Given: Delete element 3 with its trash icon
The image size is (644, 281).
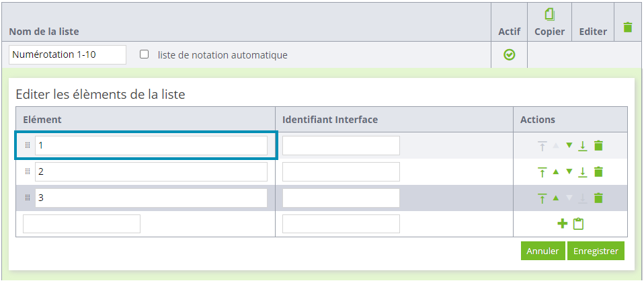Looking at the screenshot, I should click(598, 198).
